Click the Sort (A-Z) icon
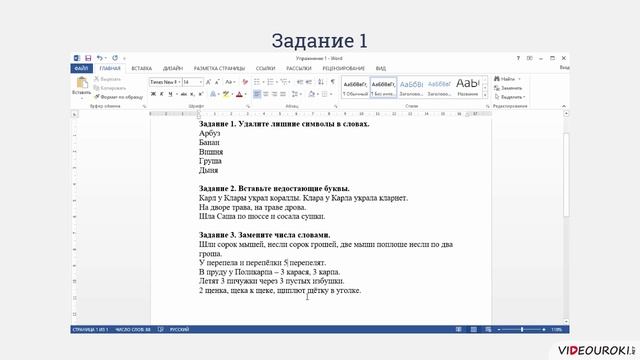 pyautogui.click(x=321, y=82)
